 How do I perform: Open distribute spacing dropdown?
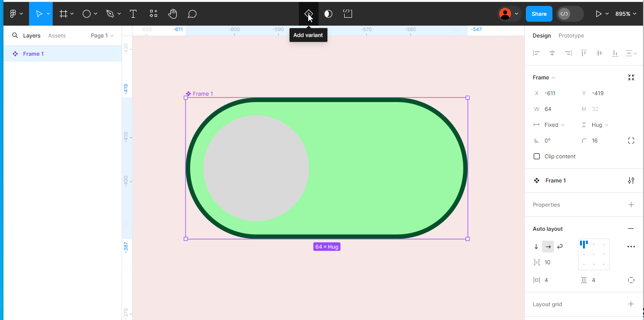click(x=631, y=53)
